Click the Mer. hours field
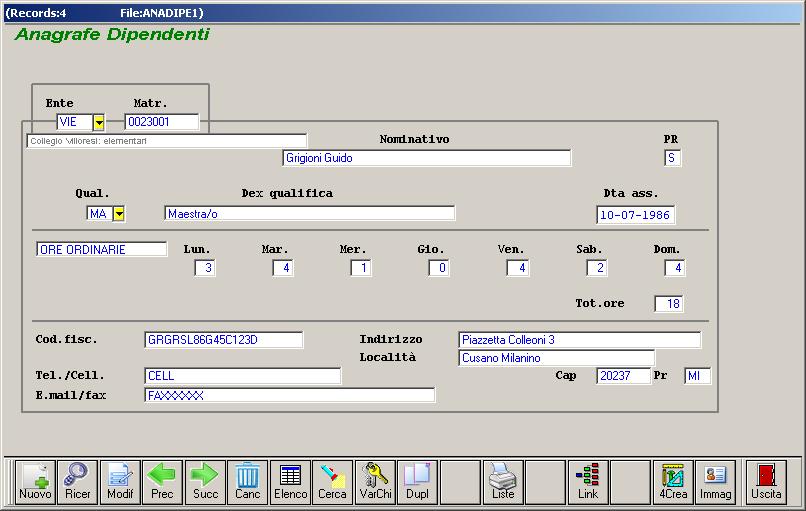Screen dimensions: 806x511 click(361, 268)
